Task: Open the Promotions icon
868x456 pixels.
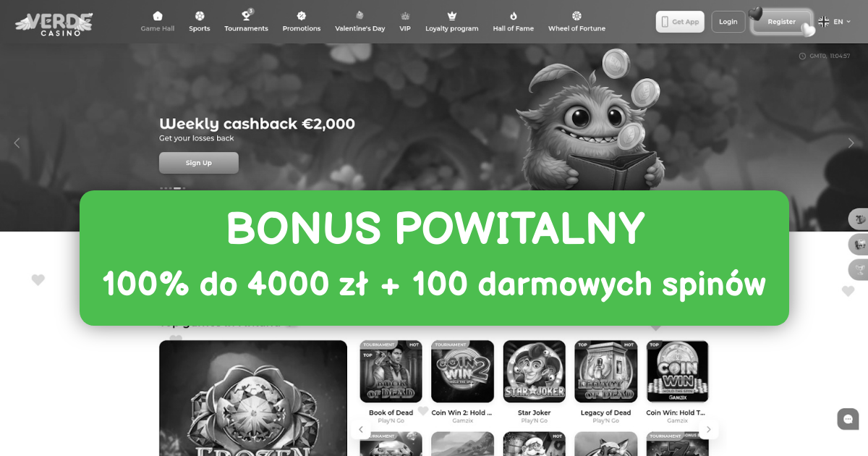Action: (302, 16)
